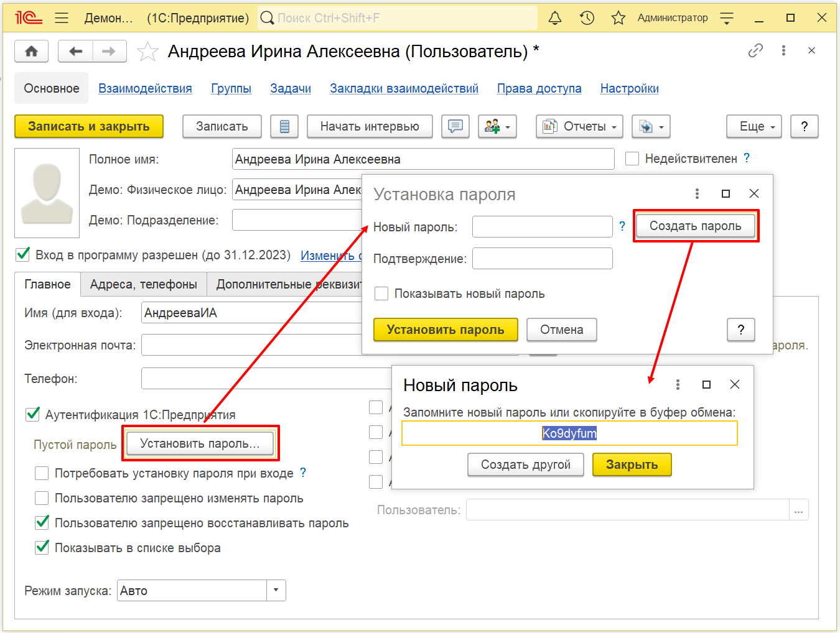The image size is (840, 633).
Task: Switch to Основное section
Action: pyautogui.click(x=52, y=88)
